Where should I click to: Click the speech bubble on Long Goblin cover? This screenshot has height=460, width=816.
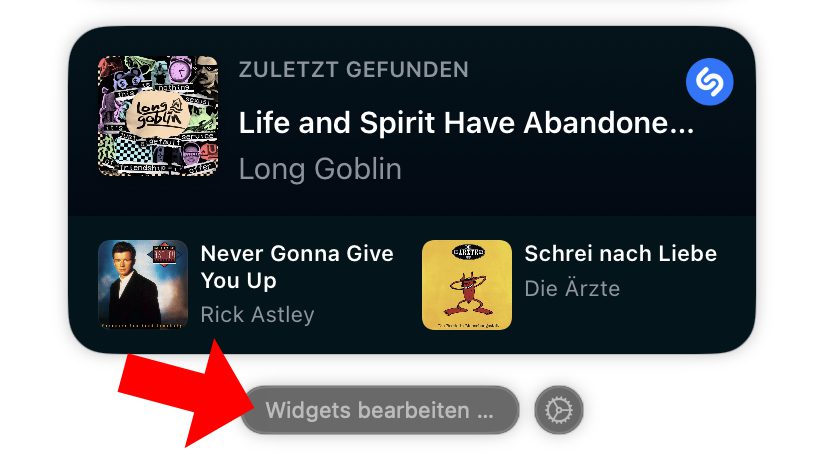point(158,113)
